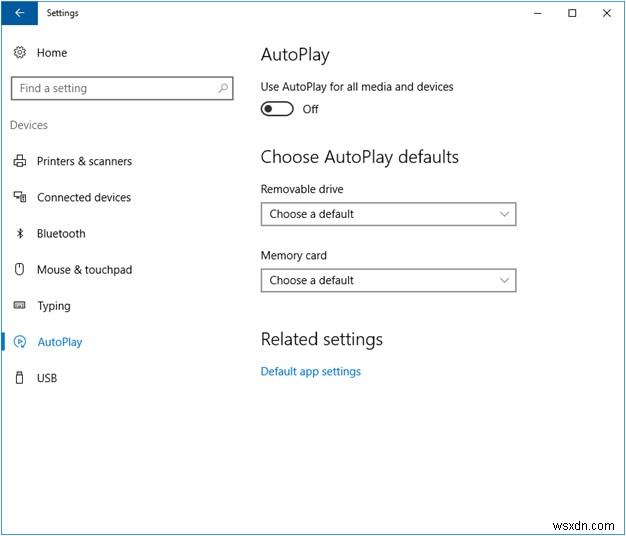Click the 'Removable drive' label
This screenshot has height=536, width=626.
302,189
